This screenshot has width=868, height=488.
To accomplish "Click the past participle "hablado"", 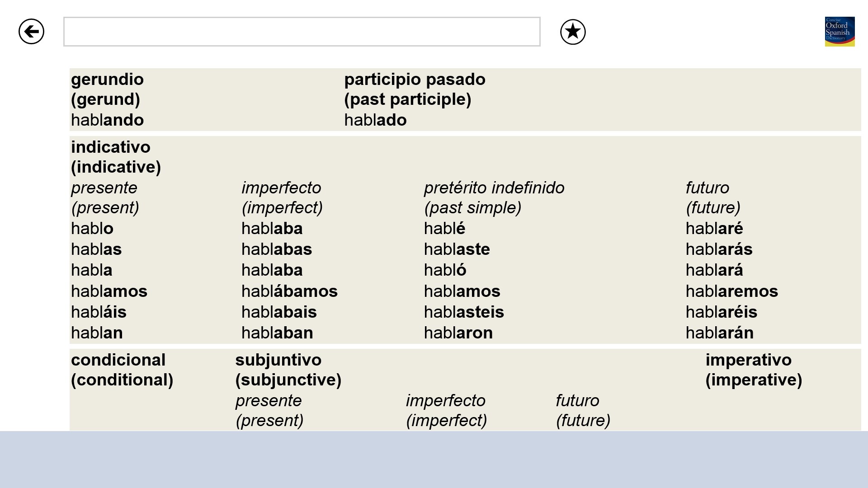I will [375, 120].
